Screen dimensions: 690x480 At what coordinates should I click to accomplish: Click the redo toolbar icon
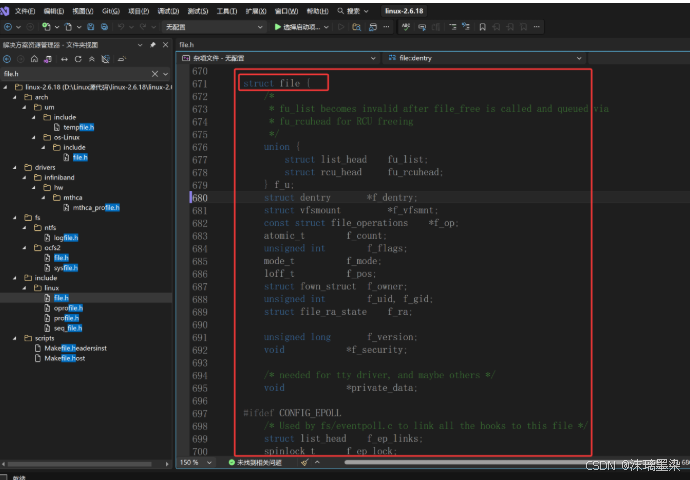point(143,27)
